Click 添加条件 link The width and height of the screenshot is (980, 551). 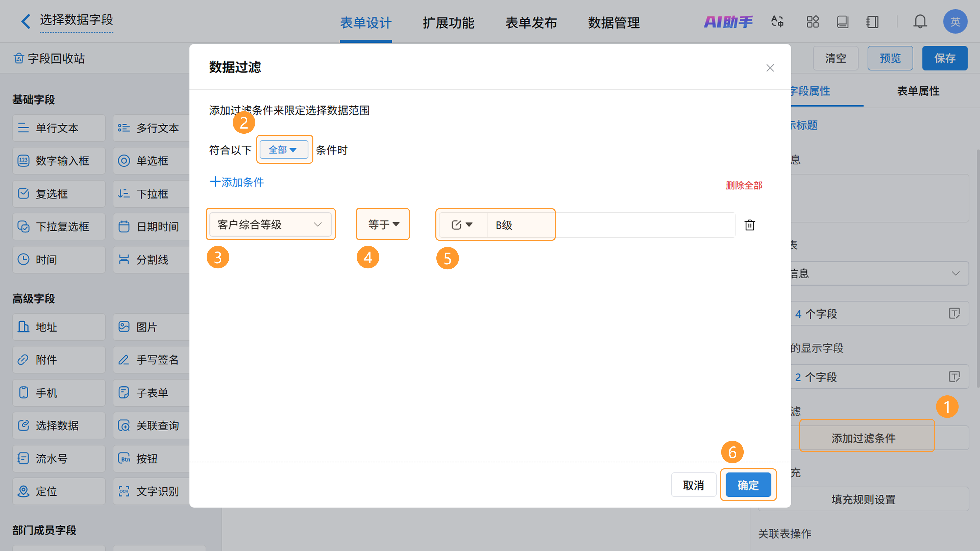coord(237,182)
